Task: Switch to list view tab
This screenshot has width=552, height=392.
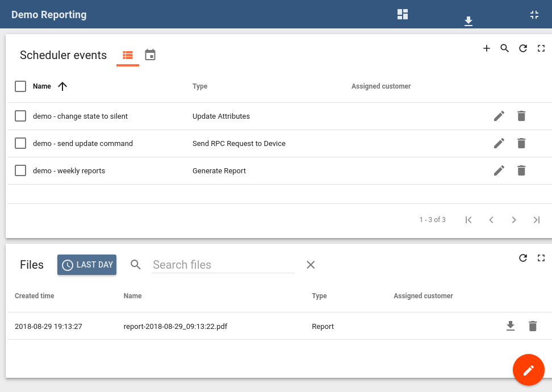Action: pos(128,55)
